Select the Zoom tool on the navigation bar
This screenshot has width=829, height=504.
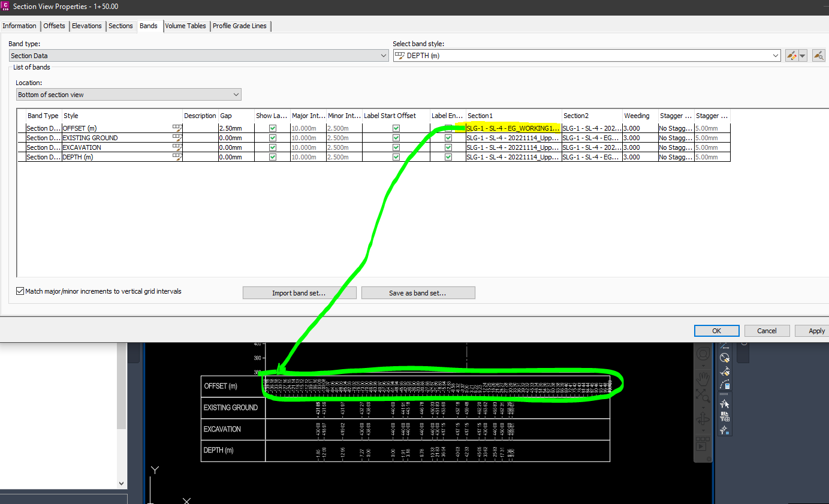click(703, 396)
